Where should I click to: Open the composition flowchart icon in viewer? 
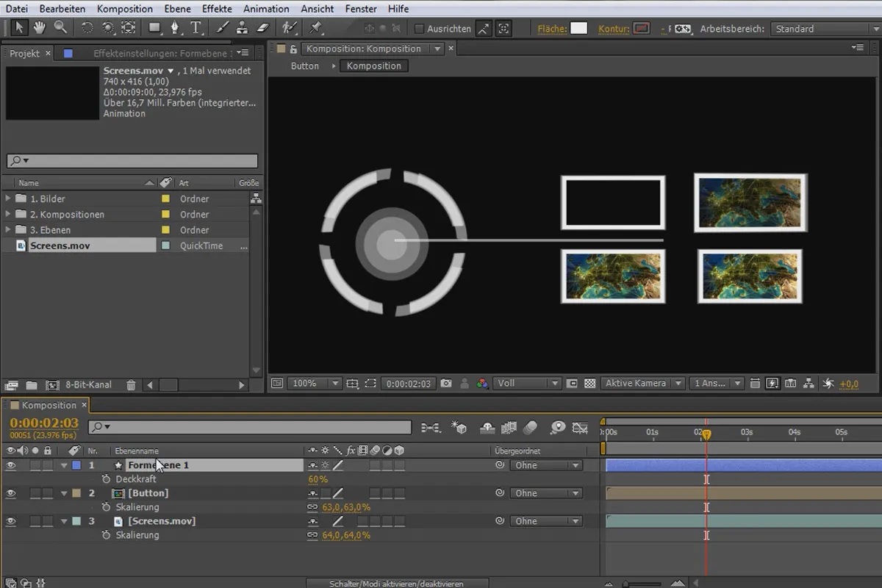809,384
